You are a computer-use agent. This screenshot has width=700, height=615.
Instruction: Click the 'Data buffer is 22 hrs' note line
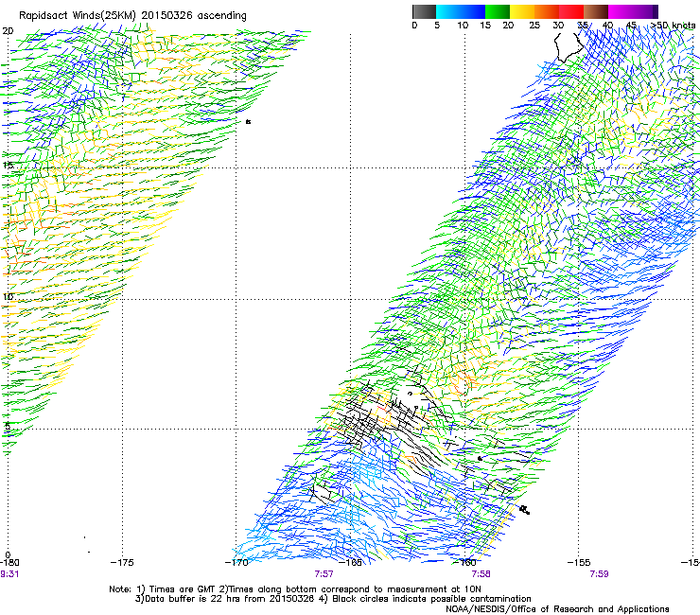333,599
